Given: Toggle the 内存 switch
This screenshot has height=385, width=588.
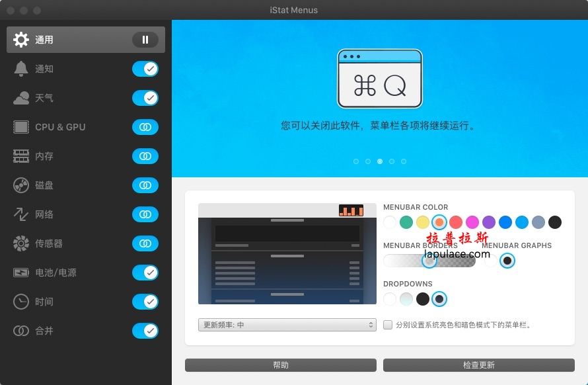Looking at the screenshot, I should pyautogui.click(x=145, y=156).
